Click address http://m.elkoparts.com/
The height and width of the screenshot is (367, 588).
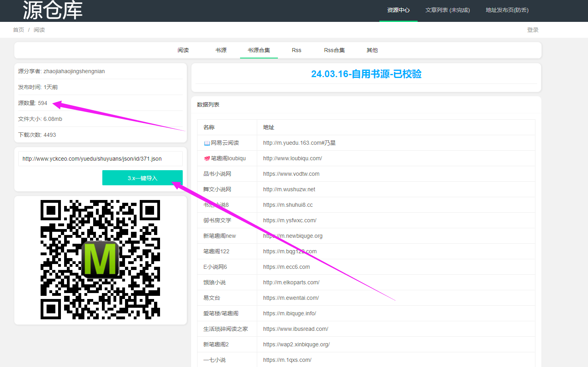point(291,282)
